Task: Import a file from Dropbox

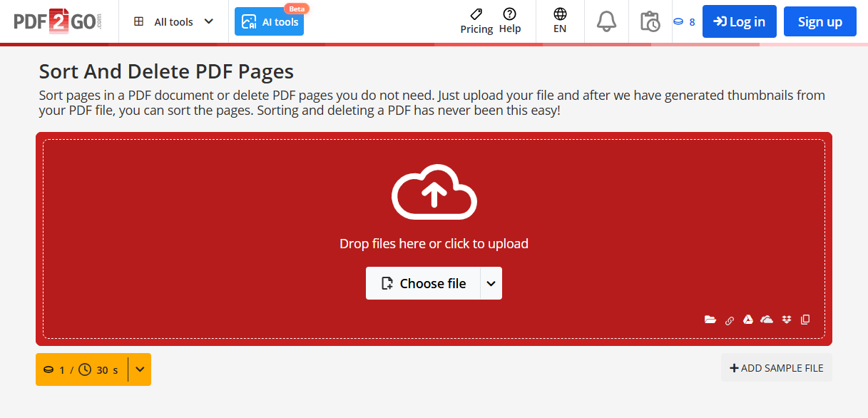Action: [x=786, y=320]
